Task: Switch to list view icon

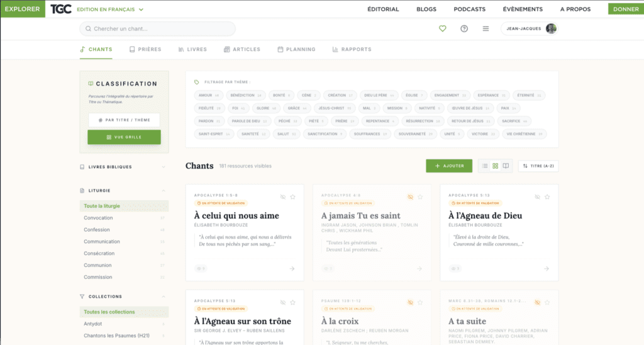Action: pos(485,166)
